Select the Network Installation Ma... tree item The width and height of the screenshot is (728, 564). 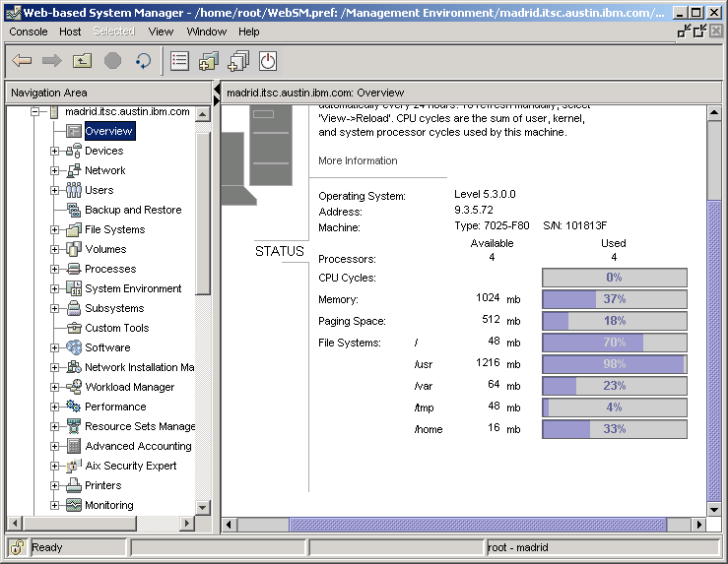pos(139,367)
